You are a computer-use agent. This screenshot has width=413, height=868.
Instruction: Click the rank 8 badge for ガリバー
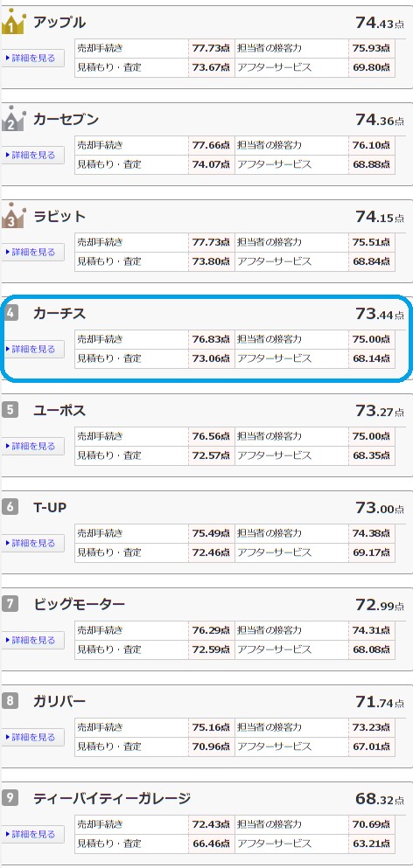(10, 701)
